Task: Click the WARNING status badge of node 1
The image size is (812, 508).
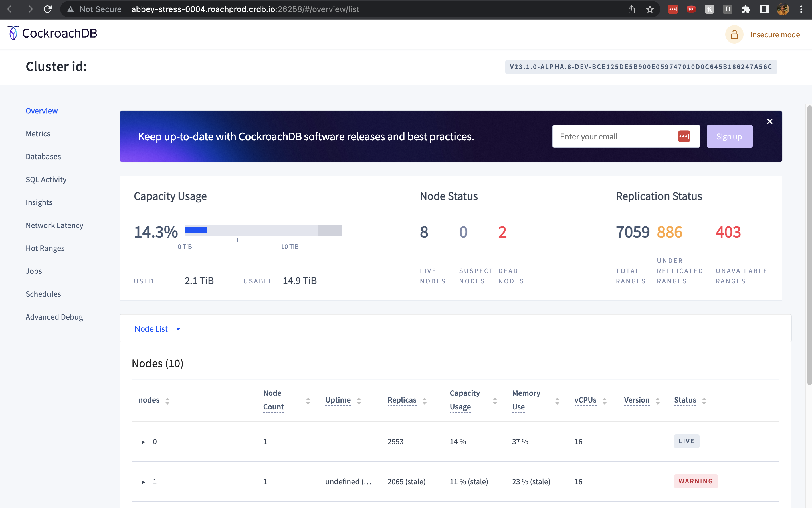Action: [696, 481]
